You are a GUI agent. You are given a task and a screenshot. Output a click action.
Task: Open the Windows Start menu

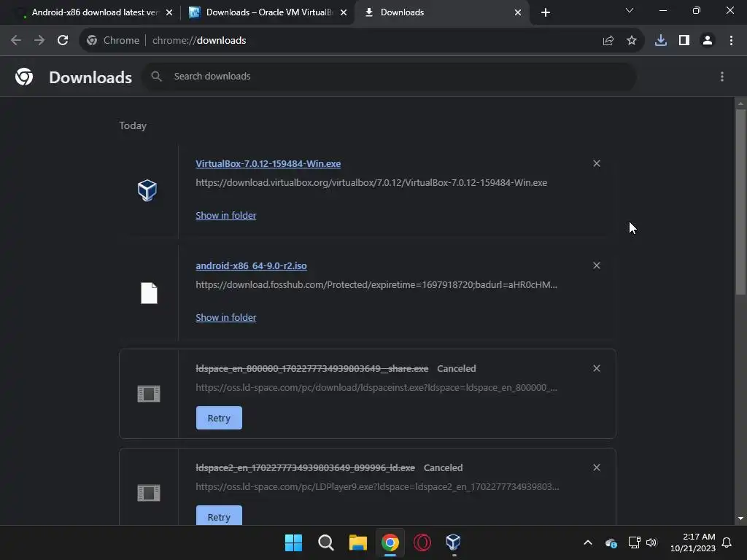pyautogui.click(x=293, y=542)
